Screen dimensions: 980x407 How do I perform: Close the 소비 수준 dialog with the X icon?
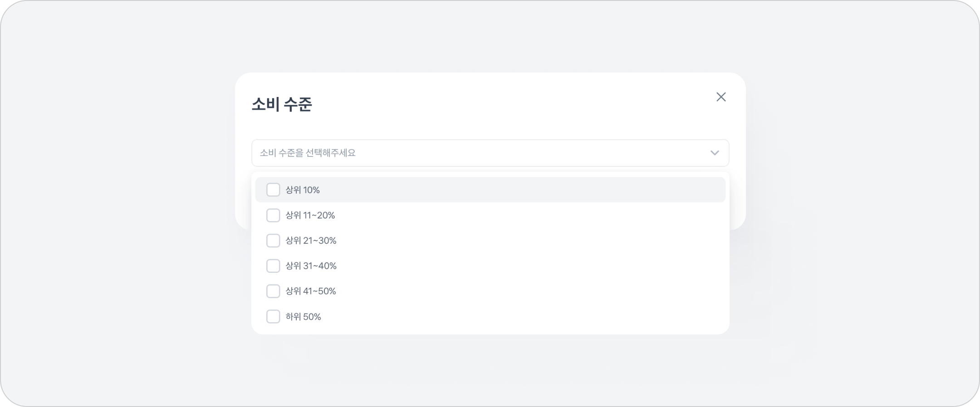(721, 97)
